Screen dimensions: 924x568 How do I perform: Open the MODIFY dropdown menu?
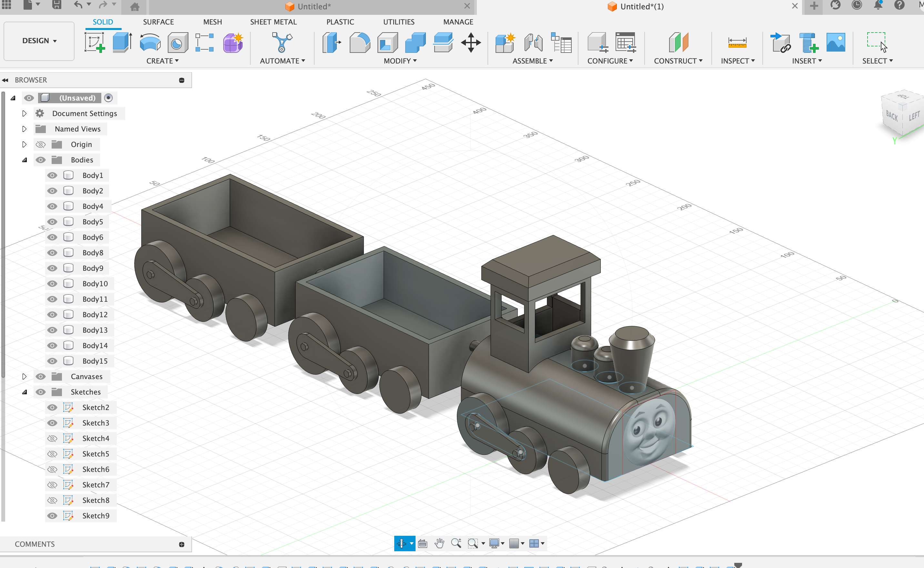pos(400,61)
